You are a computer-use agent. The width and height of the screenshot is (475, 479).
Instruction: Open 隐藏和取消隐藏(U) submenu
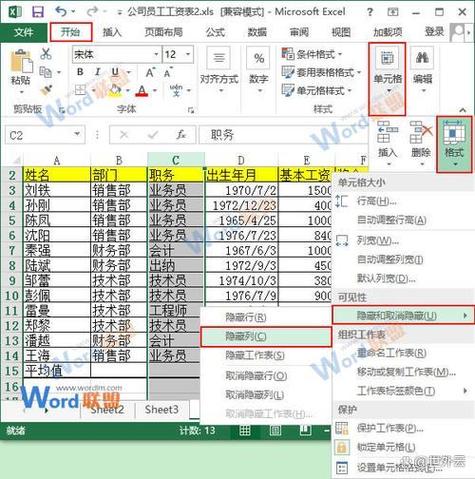[x=403, y=315]
